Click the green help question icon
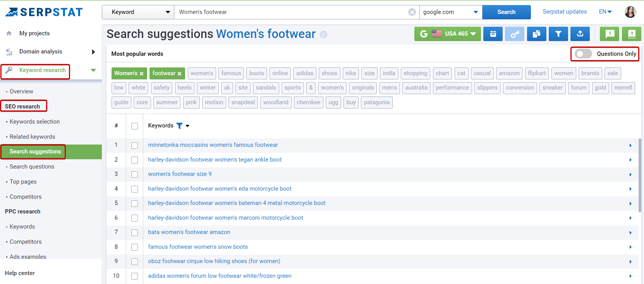The width and height of the screenshot is (644, 284). 632,34
